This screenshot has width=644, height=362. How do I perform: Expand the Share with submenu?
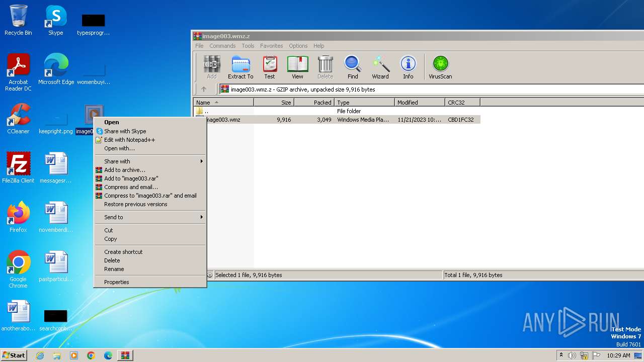[x=150, y=161]
